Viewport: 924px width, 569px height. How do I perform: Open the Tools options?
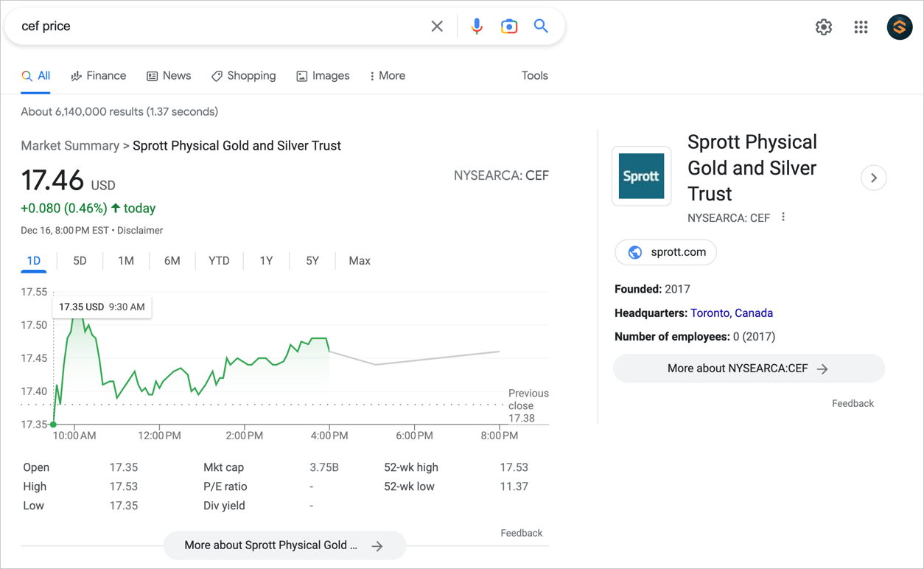534,76
